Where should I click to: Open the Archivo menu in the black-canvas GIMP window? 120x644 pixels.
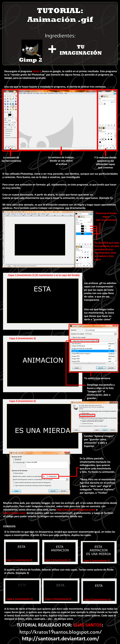click(5, 214)
